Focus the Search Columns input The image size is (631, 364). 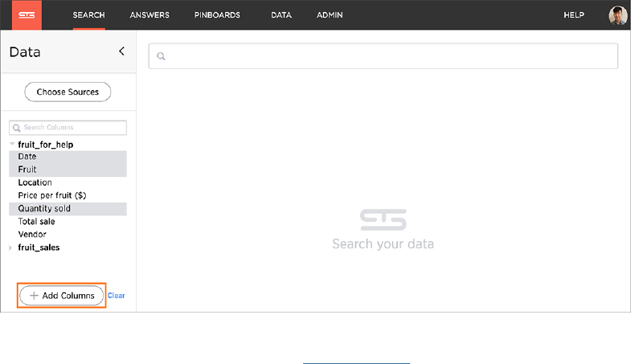(x=68, y=128)
